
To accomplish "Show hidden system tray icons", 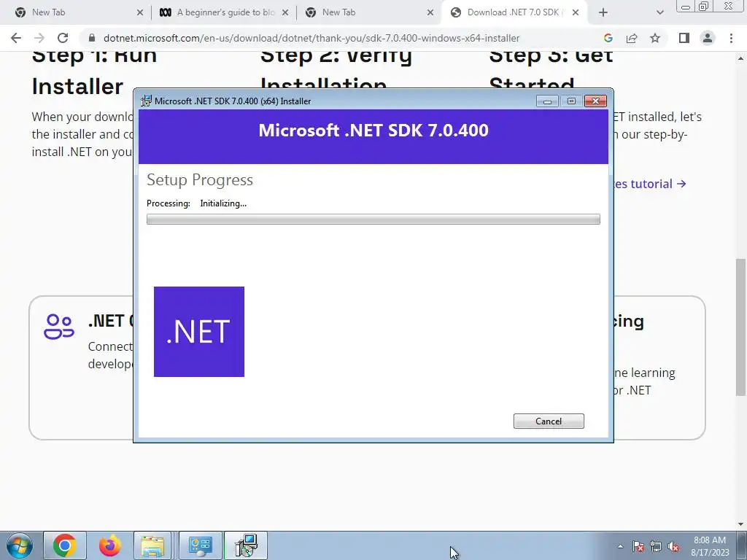I will (620, 546).
